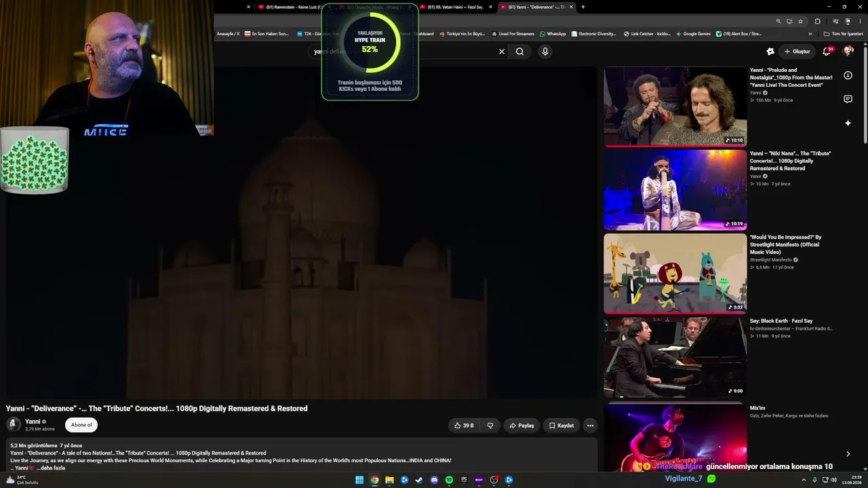Screen dimensions: 868x488
Task: Open the Windows Start menu
Action: 359,480
